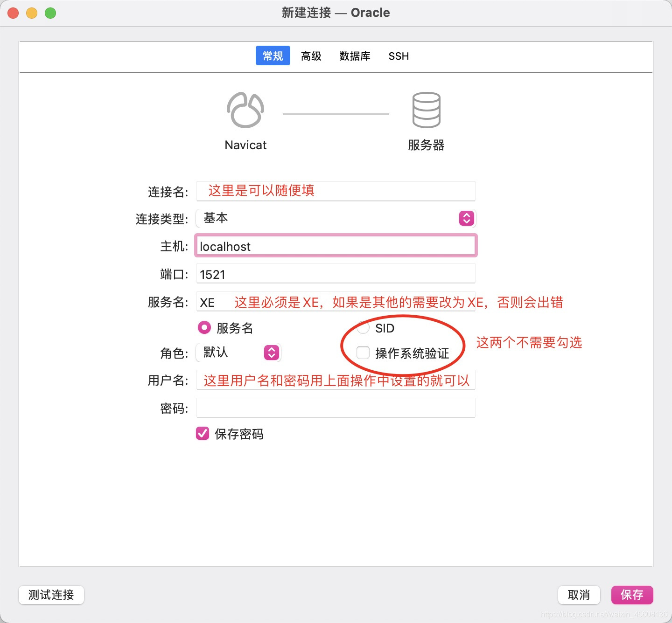Click the 密码 input field
This screenshot has width=672, height=623.
point(336,407)
